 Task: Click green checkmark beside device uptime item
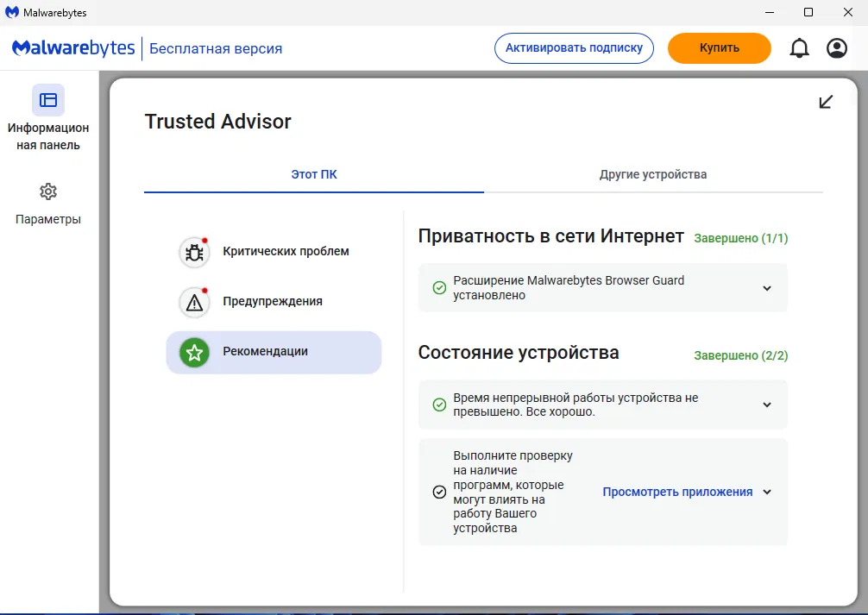point(439,405)
